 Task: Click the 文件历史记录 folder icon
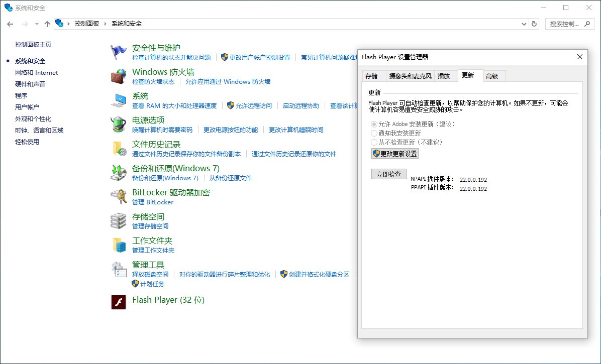tap(119, 148)
